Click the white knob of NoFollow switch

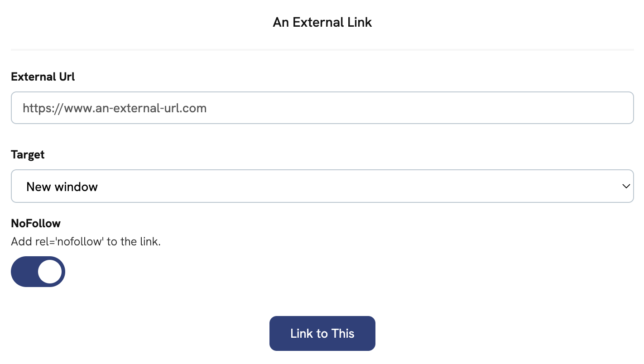click(x=49, y=272)
